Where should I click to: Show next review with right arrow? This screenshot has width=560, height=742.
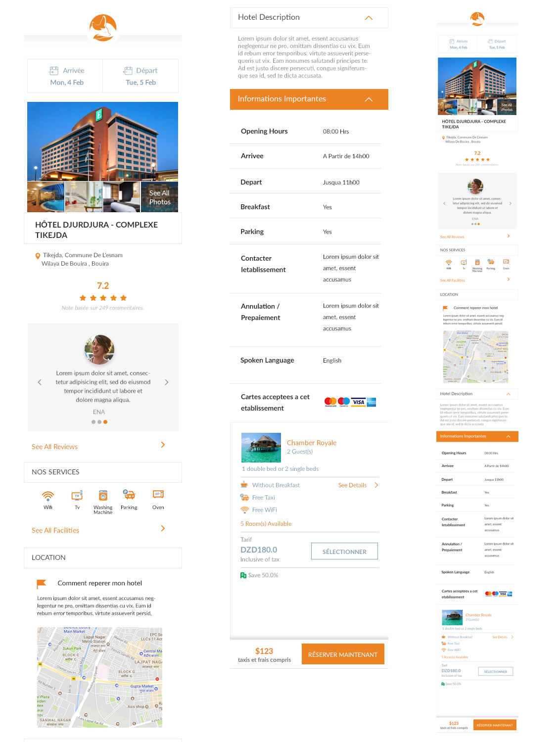pos(167,382)
